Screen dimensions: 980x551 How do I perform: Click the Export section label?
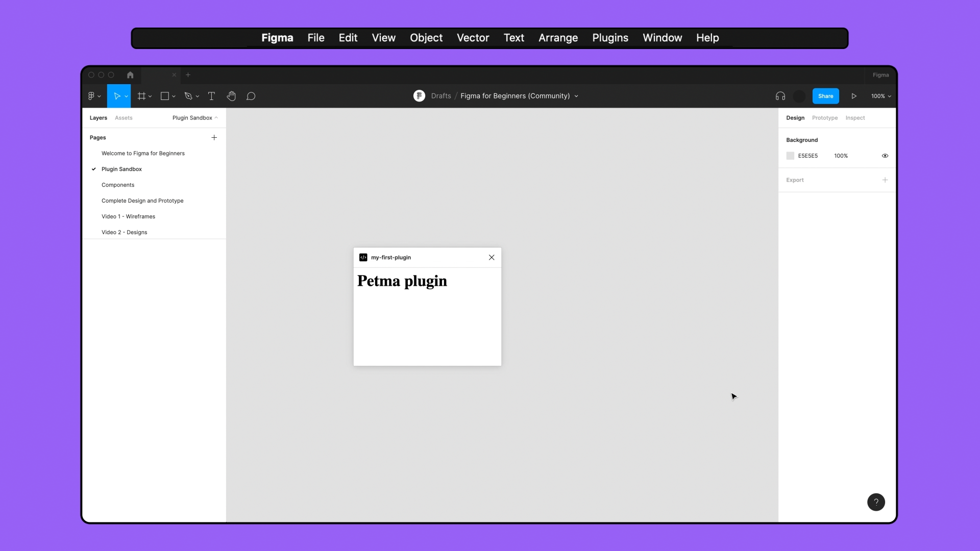pos(795,180)
